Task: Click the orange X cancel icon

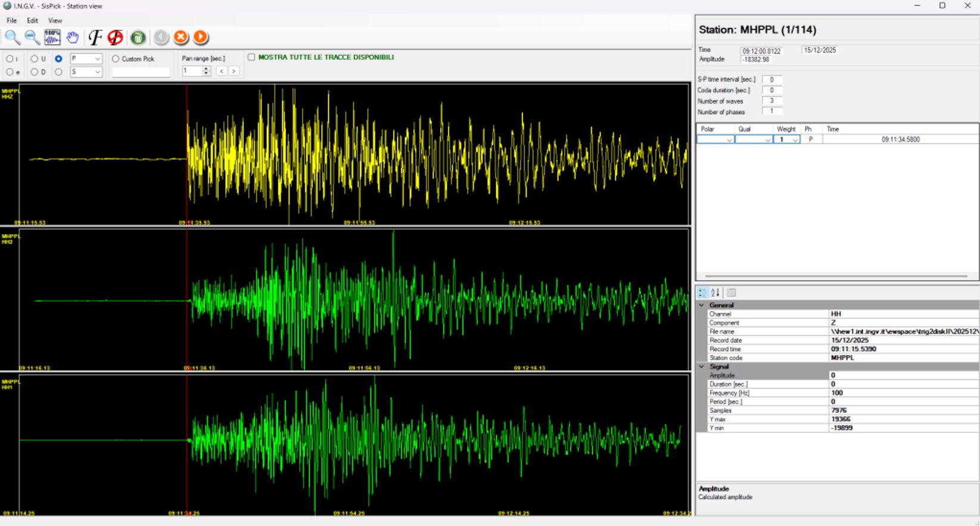Action: tap(181, 38)
